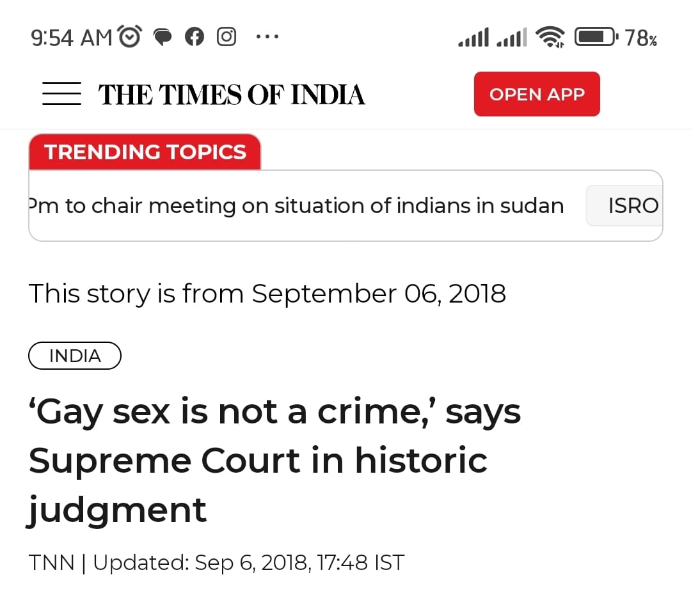The width and height of the screenshot is (691, 616).
Task: Tap the three-dots more notifications icon
Action: tap(267, 37)
